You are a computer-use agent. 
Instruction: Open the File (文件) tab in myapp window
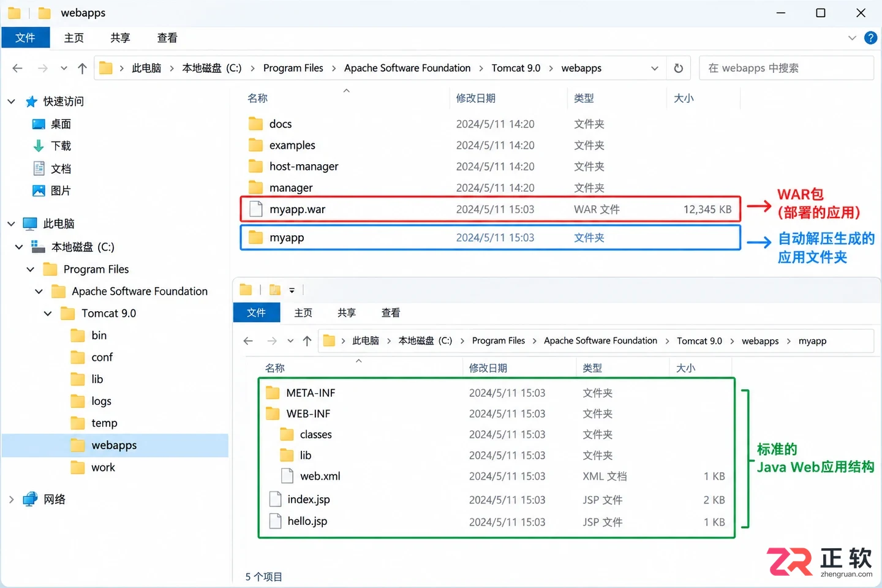pyautogui.click(x=257, y=312)
